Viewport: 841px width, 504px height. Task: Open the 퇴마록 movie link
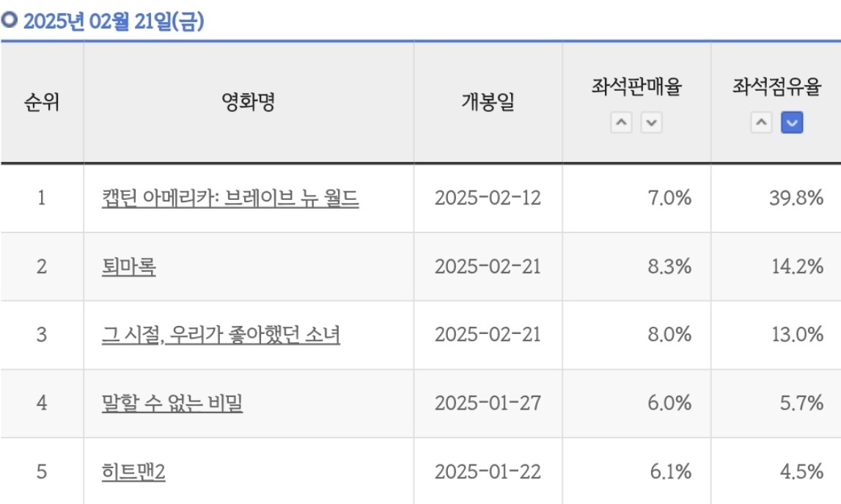point(129,267)
